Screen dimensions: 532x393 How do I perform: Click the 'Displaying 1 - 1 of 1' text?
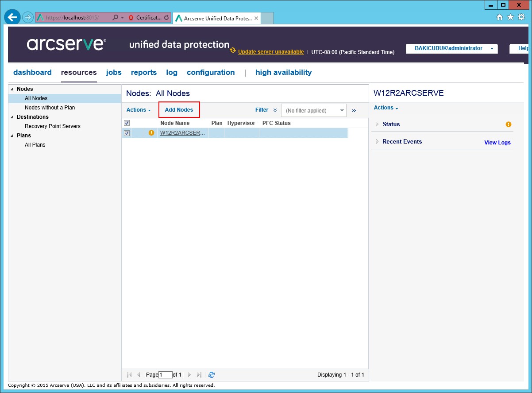[341, 375]
